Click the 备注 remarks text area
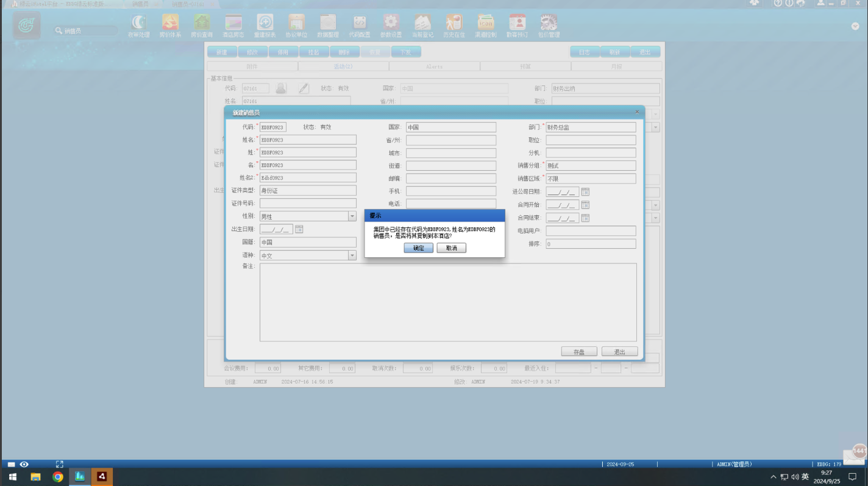868x486 pixels. (448, 302)
